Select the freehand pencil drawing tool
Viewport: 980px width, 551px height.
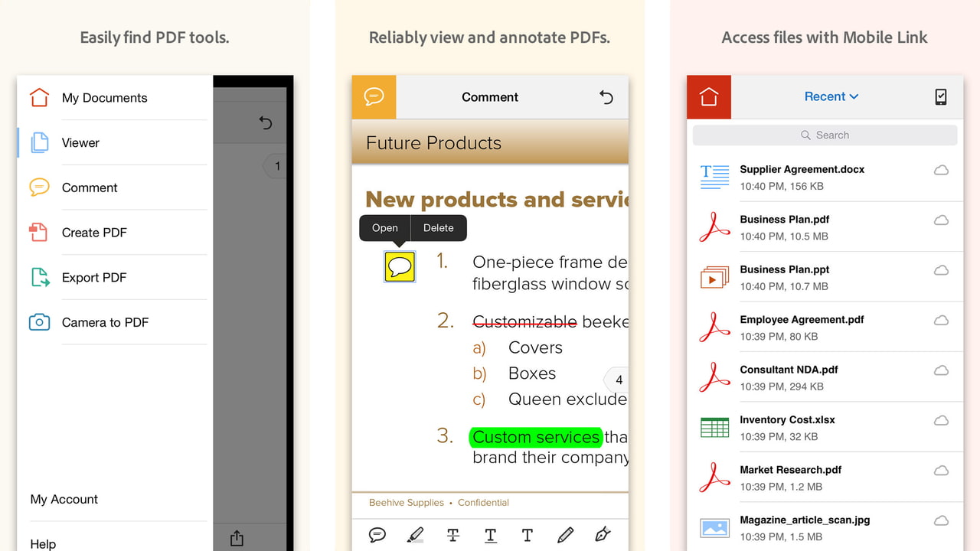coord(565,535)
